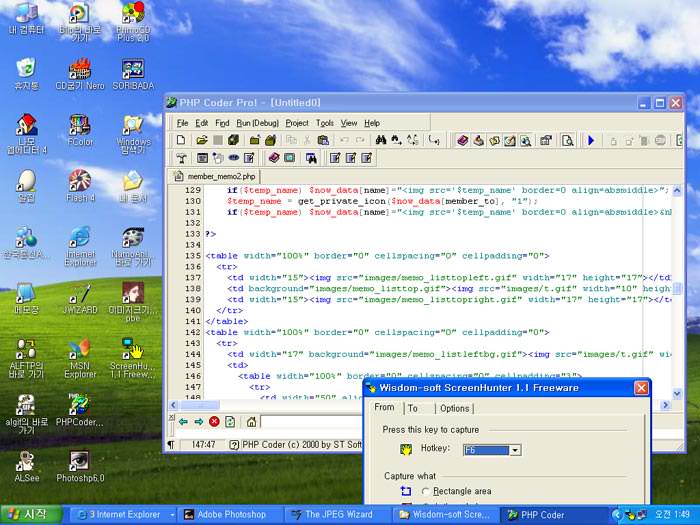This screenshot has width=700, height=525.
Task: Click the Open file folder icon
Action: [202, 141]
